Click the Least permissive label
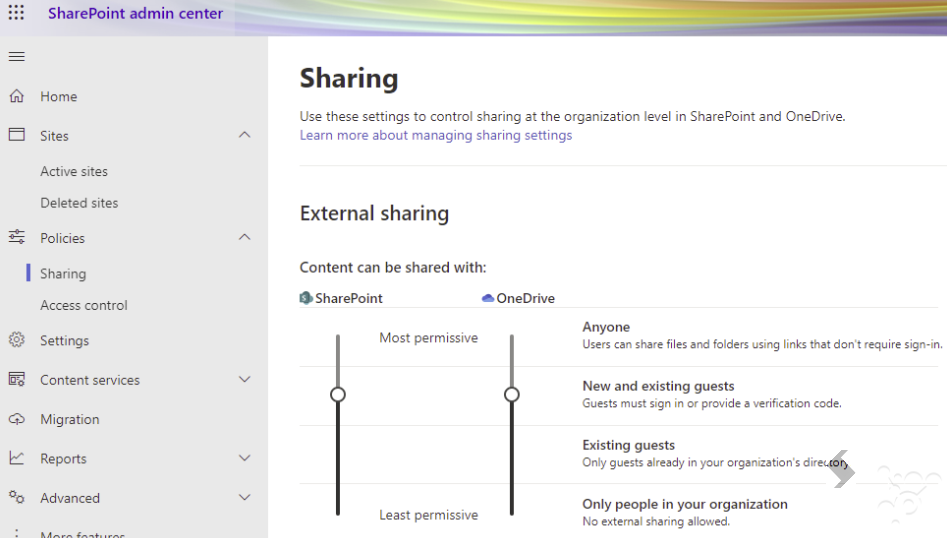Image resolution: width=947 pixels, height=538 pixels. [428, 515]
